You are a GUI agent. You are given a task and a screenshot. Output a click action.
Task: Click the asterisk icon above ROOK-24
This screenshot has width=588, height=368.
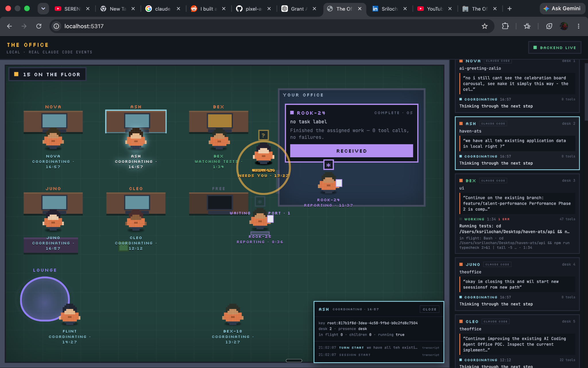point(328,165)
